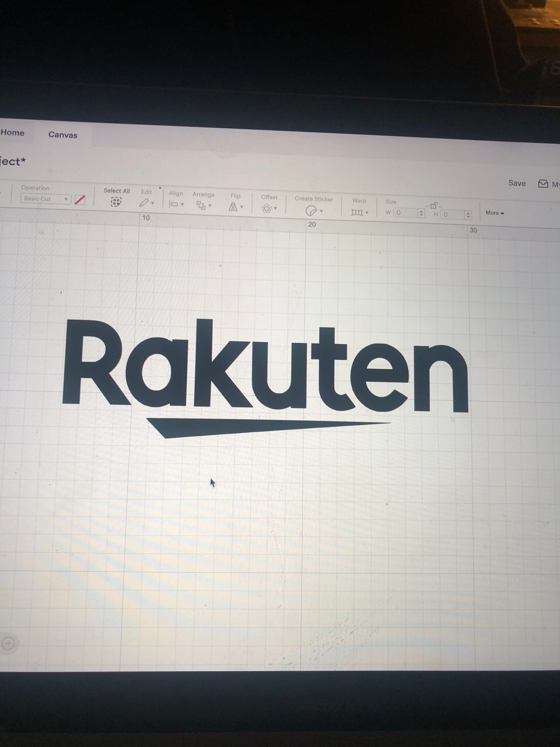The height and width of the screenshot is (747, 560).
Task: Expand the More menu
Action: (x=494, y=213)
